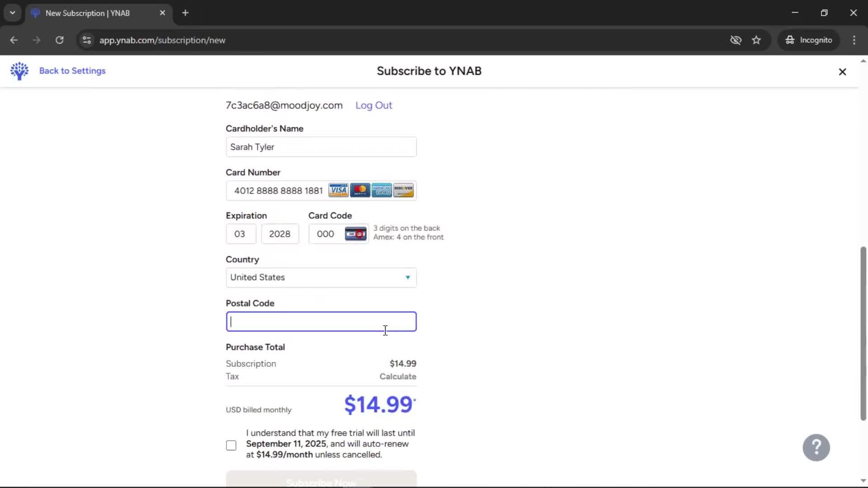Close the New Subscription tab
Image resolution: width=868 pixels, height=488 pixels.
[x=162, y=13]
